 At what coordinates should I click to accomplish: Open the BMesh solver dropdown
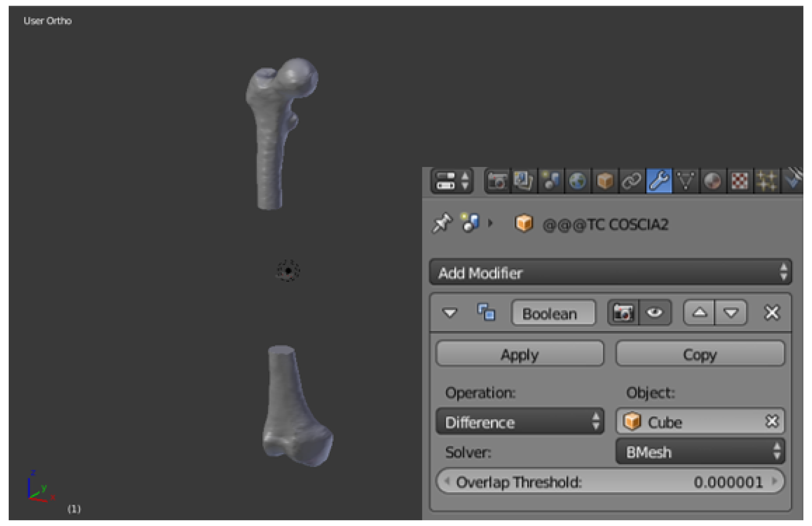700,452
